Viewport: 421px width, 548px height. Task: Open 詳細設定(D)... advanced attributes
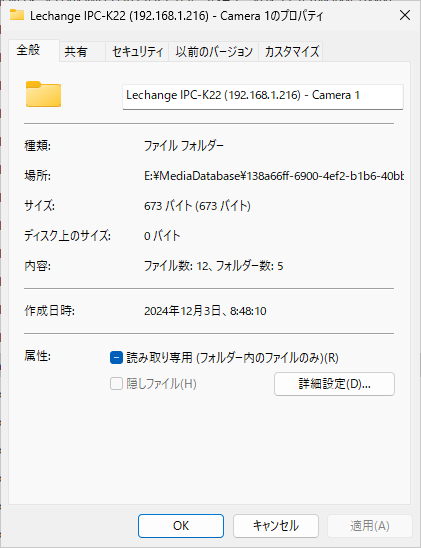click(334, 384)
